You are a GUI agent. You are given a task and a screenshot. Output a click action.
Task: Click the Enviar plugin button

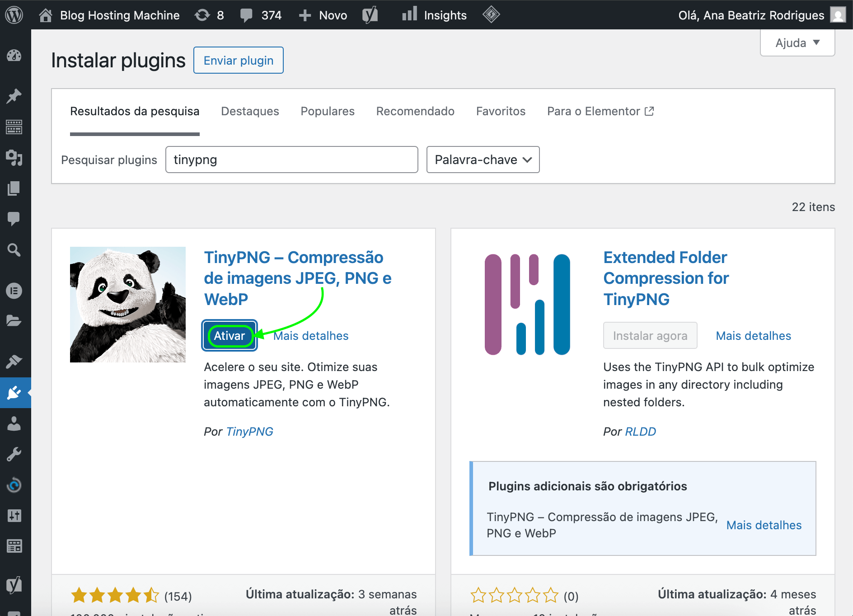tap(239, 60)
